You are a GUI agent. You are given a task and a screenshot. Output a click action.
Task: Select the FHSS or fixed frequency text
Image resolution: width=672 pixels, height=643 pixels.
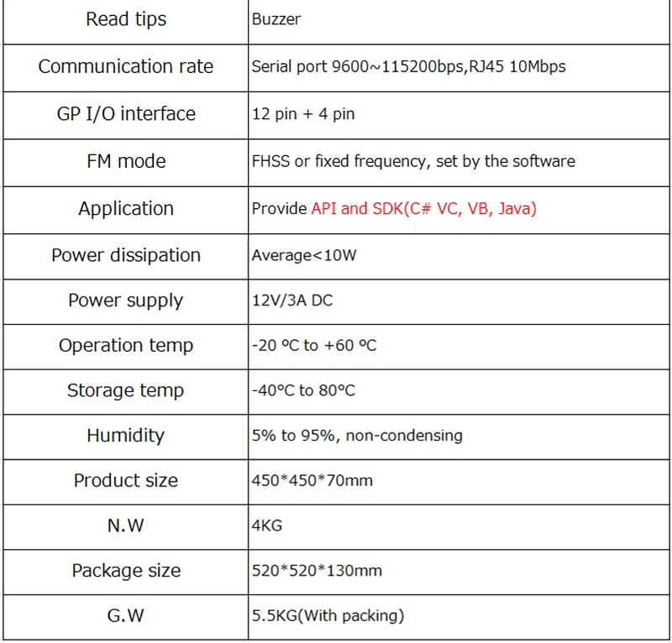(413, 161)
